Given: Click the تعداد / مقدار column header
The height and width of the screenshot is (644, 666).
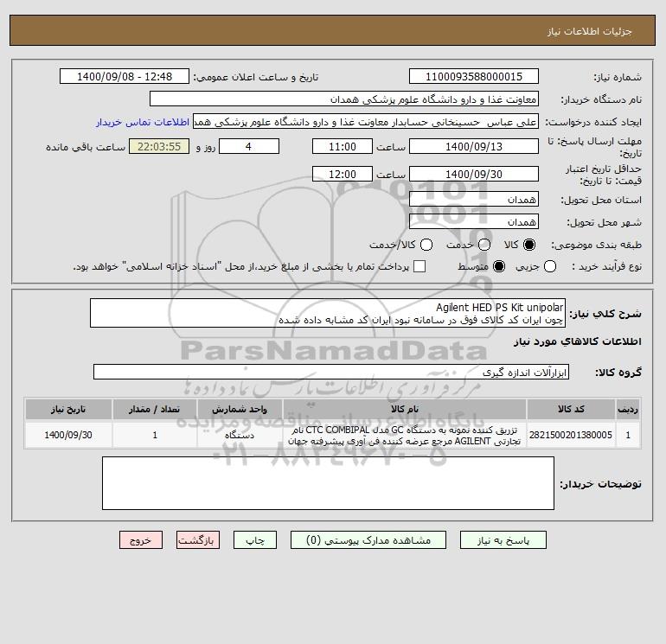Looking at the screenshot, I should pos(155,409).
